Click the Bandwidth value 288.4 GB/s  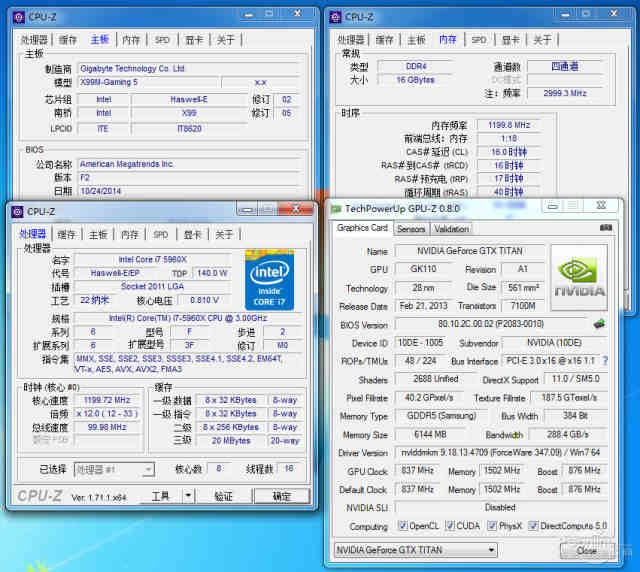click(568, 434)
